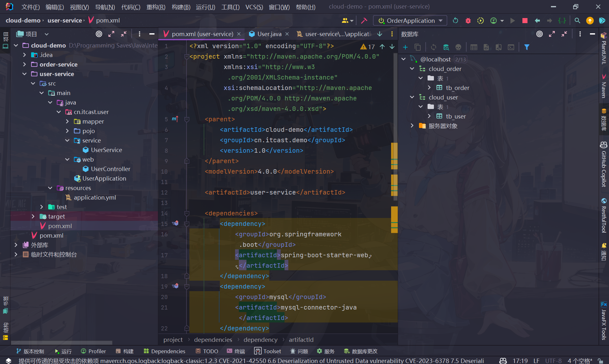Click the debug bug icon in toolbar

pyautogui.click(x=468, y=21)
